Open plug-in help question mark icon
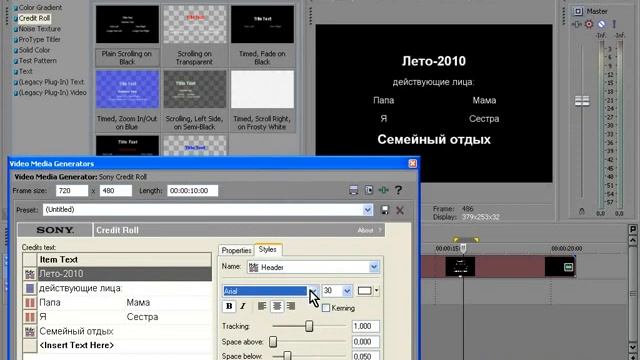640x360 pixels. pos(398,190)
